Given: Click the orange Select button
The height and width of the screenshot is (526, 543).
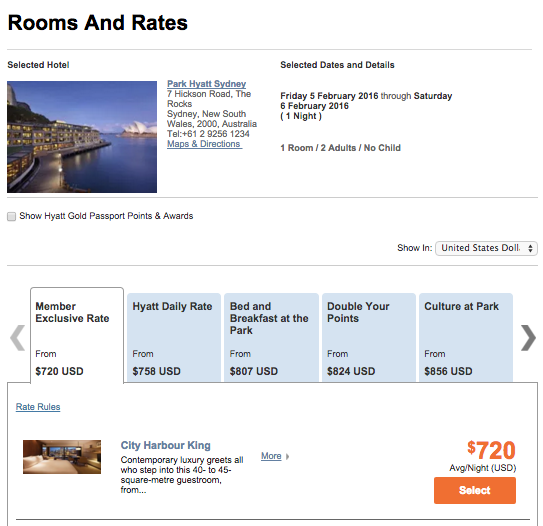Looking at the screenshot, I should 475,490.
